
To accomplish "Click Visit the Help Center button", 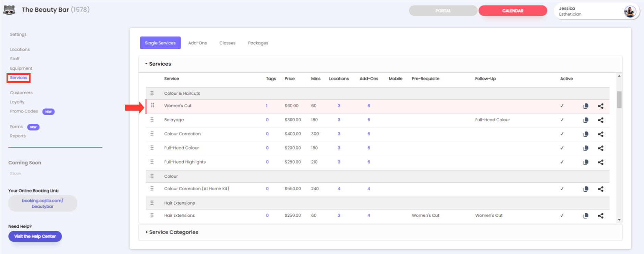I will coord(35,236).
